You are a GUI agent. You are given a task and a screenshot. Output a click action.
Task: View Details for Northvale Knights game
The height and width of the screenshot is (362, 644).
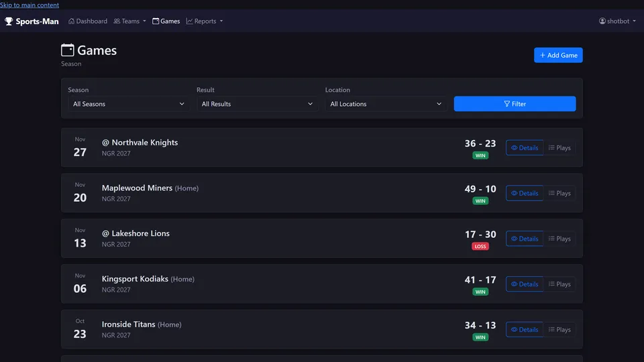[x=525, y=147]
